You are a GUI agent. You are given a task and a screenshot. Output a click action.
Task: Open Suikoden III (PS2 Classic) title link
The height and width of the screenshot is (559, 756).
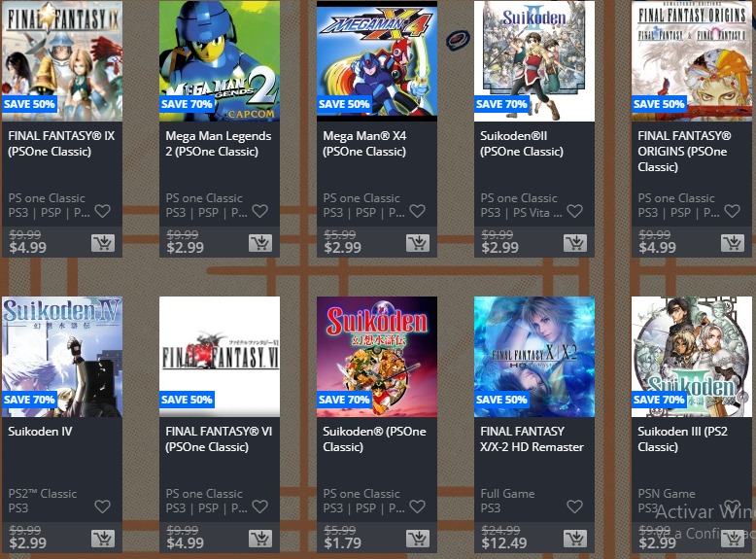(682, 438)
